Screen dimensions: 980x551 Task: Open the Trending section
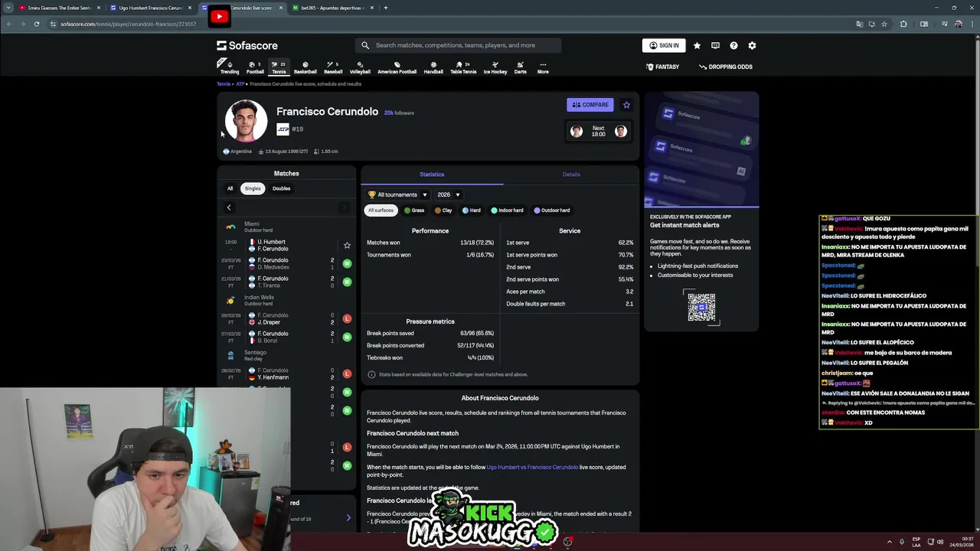click(x=230, y=67)
